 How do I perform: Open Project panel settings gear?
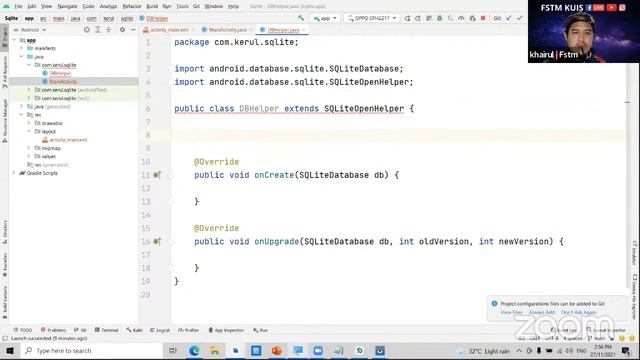click(122, 30)
